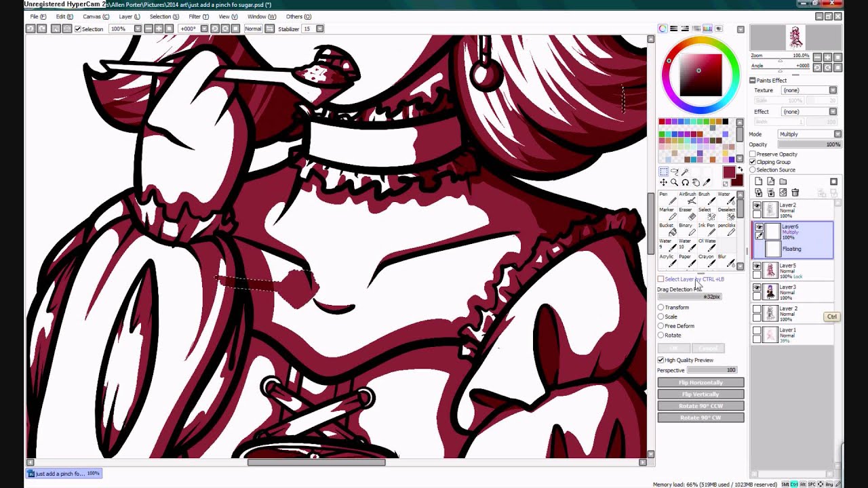Select the Free Deform radio option
868x488 pixels.
click(660, 326)
